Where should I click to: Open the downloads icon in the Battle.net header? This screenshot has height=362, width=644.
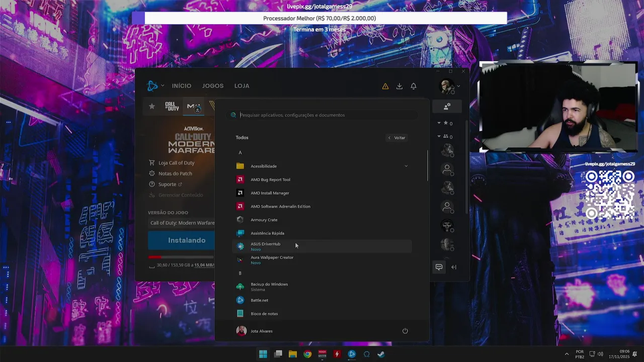click(399, 86)
